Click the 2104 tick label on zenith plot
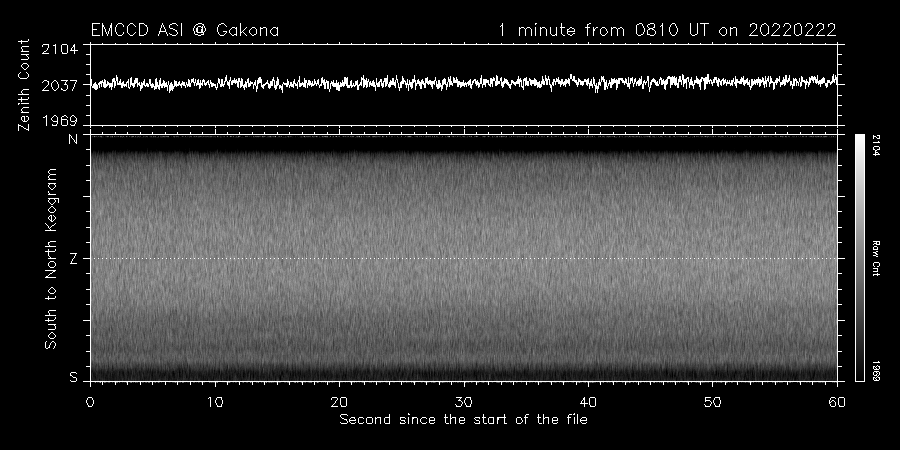This screenshot has height=450, width=900. (60, 49)
